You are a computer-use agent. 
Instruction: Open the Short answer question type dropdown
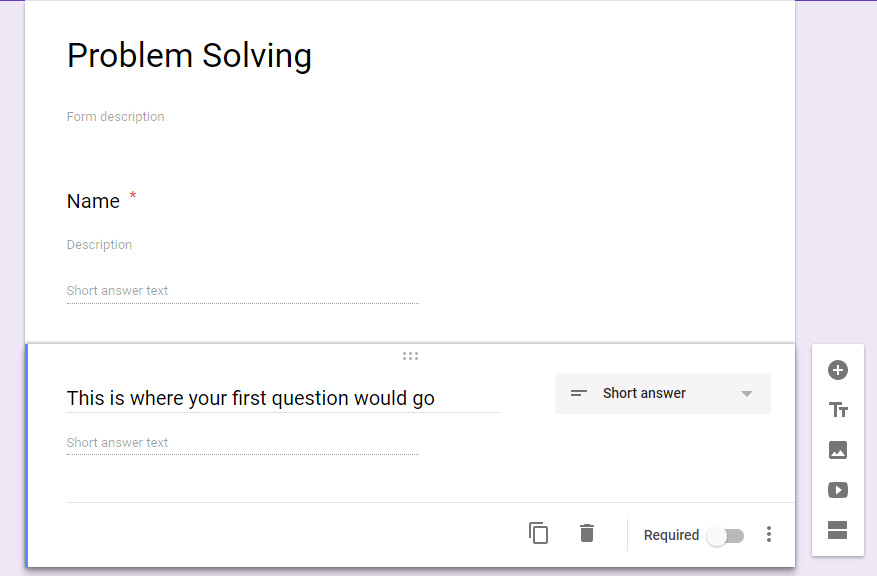click(x=662, y=393)
